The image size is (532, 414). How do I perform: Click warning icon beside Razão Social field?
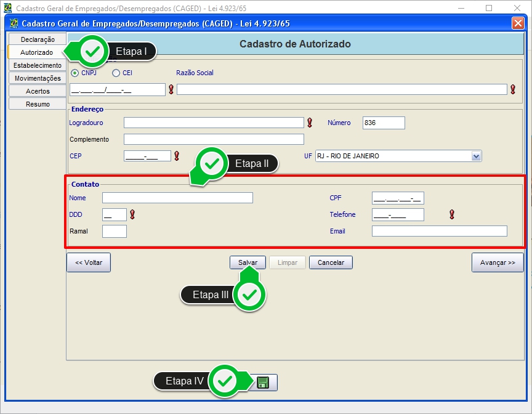pyautogui.click(x=513, y=89)
